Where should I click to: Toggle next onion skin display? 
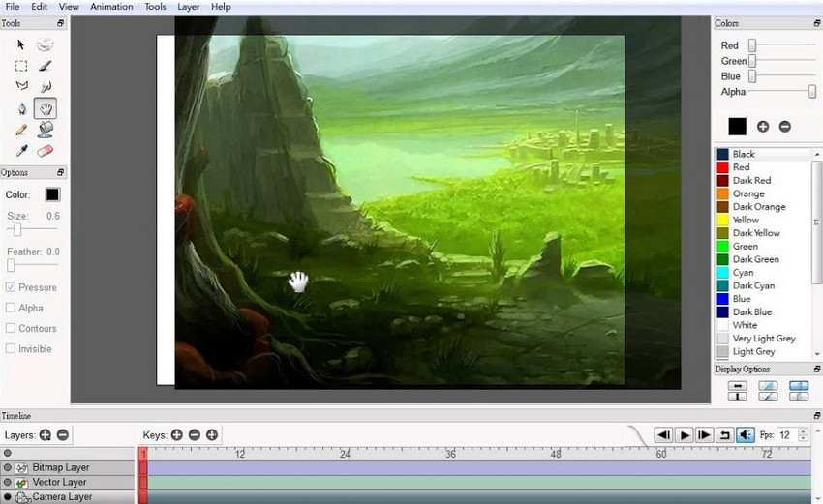(x=799, y=397)
